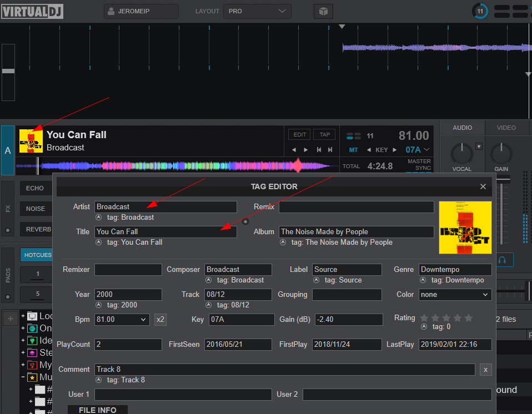This screenshot has width=532, height=414.
Task: Click the TAP tempo button
Action: 324,135
